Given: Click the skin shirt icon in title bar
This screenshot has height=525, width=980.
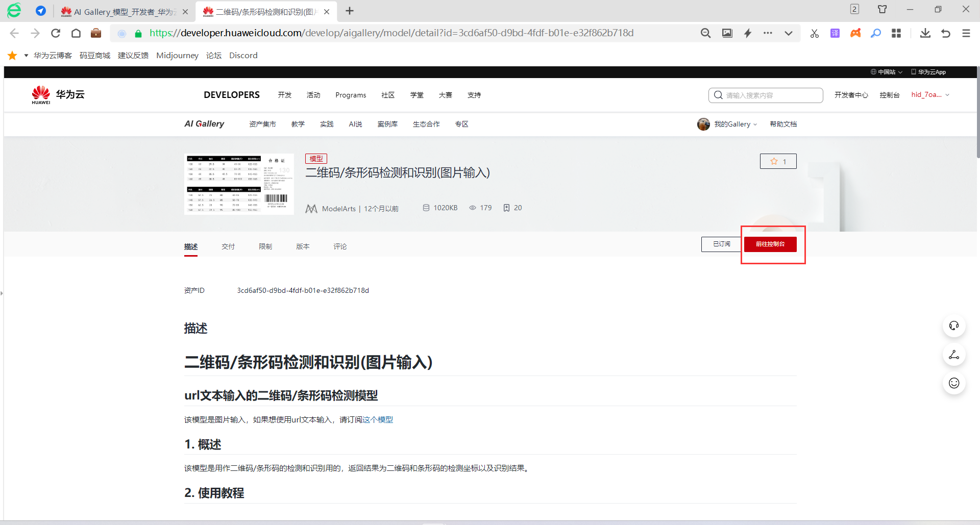Looking at the screenshot, I should point(882,9).
